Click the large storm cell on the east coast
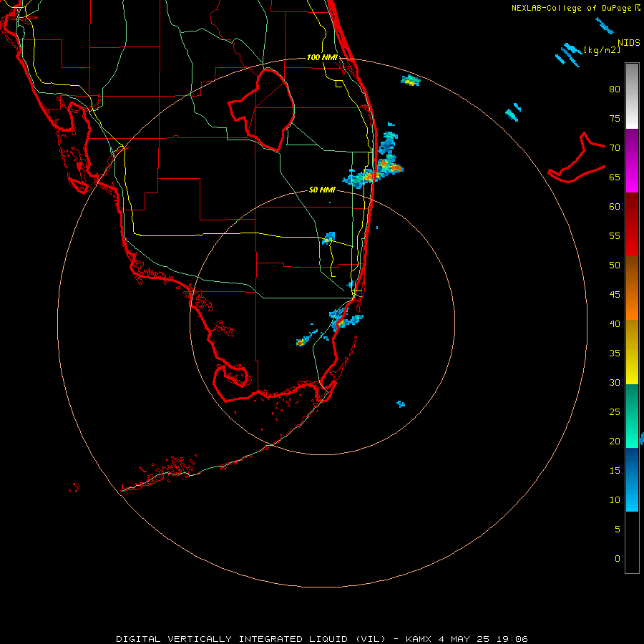This screenshot has height=644, width=644. point(373,161)
